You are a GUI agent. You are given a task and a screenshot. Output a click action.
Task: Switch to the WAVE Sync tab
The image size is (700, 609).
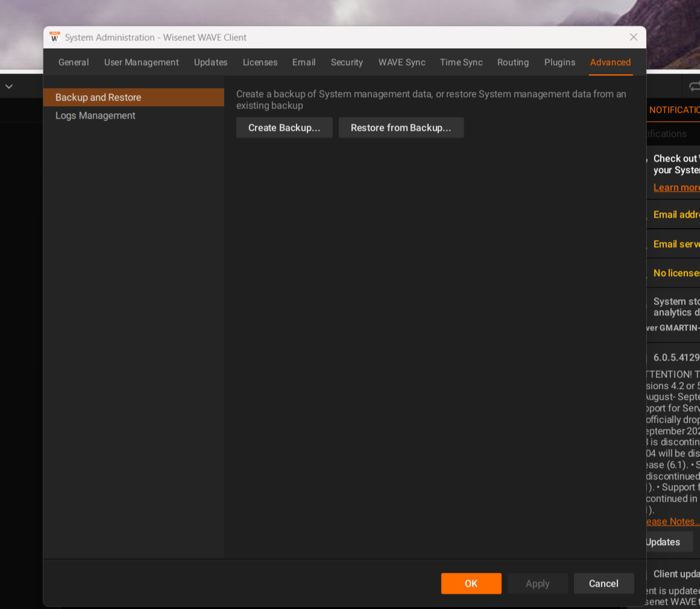point(402,62)
